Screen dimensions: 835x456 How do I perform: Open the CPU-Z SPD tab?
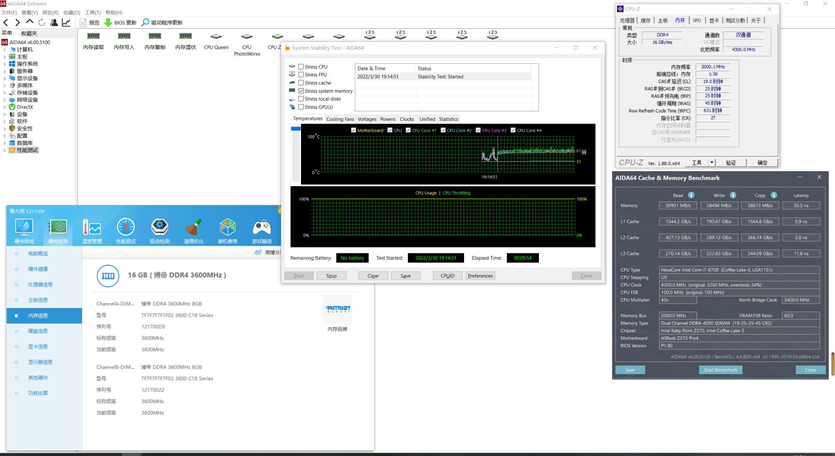(x=697, y=20)
